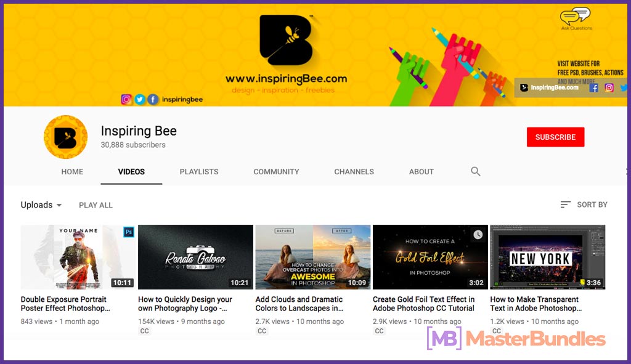Select the VIDEOS tab
Image resolution: width=631 pixels, height=364 pixels.
(131, 172)
